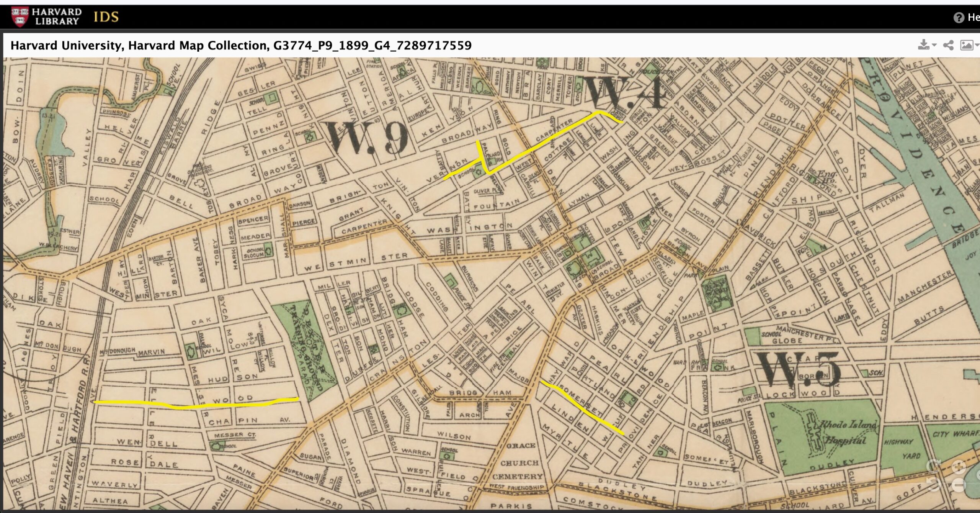Image resolution: width=980 pixels, height=513 pixels.
Task: Click the Meader street label
Action: pyautogui.click(x=255, y=237)
